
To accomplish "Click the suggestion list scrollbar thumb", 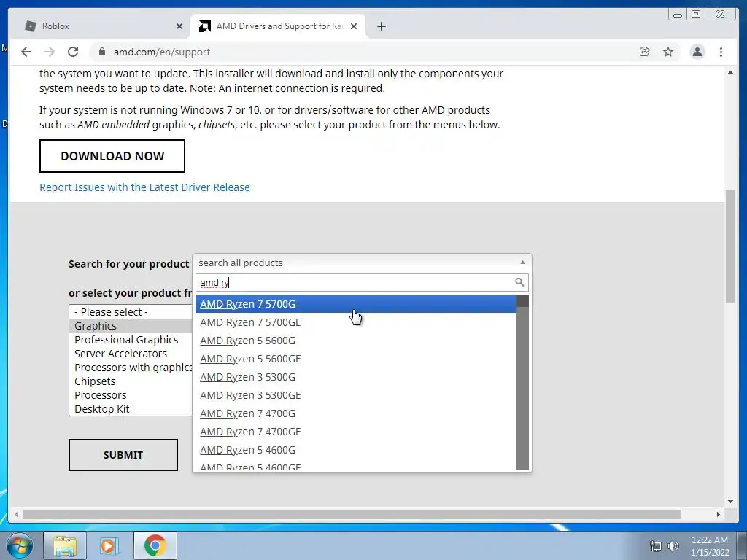I will pyautogui.click(x=522, y=301).
